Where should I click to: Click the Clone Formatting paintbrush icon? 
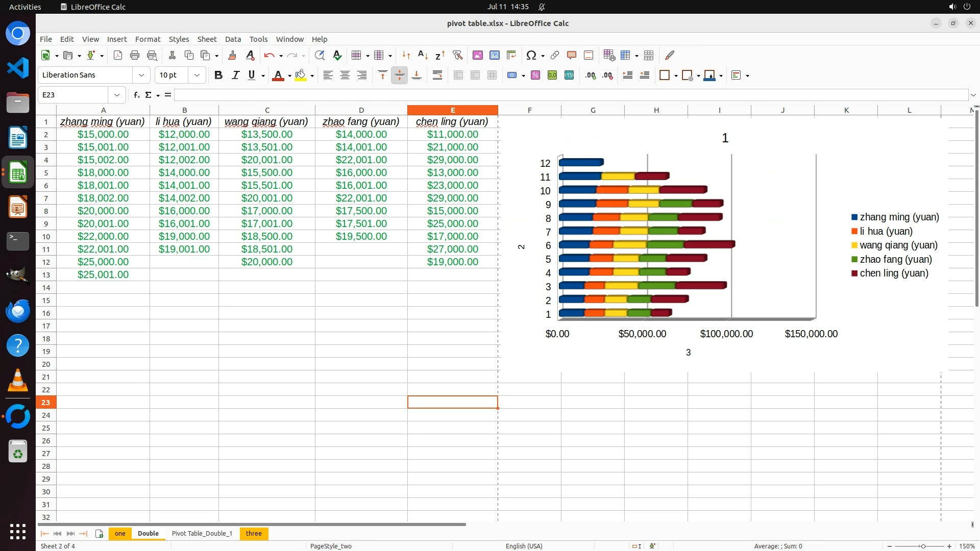[x=232, y=55]
